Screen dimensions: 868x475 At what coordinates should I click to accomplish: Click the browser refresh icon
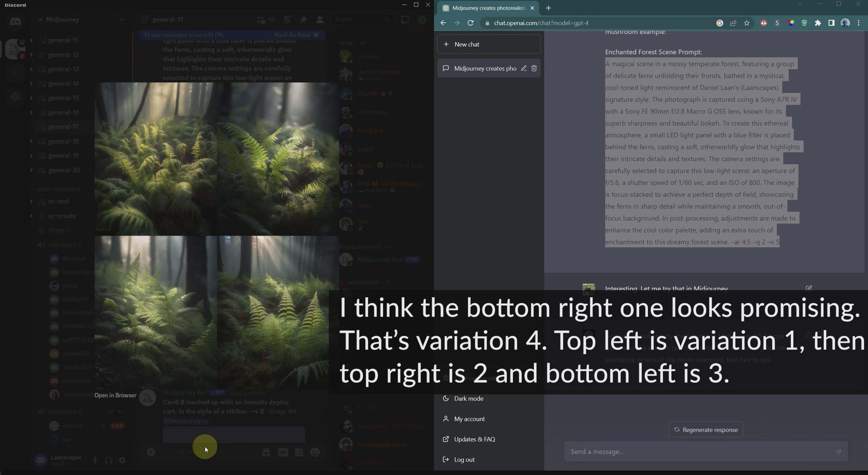pyautogui.click(x=471, y=23)
